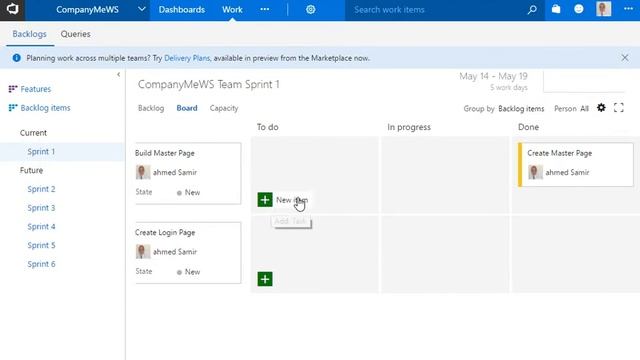The width and height of the screenshot is (640, 360).
Task: Open the Backlog items level
Action: click(x=45, y=108)
